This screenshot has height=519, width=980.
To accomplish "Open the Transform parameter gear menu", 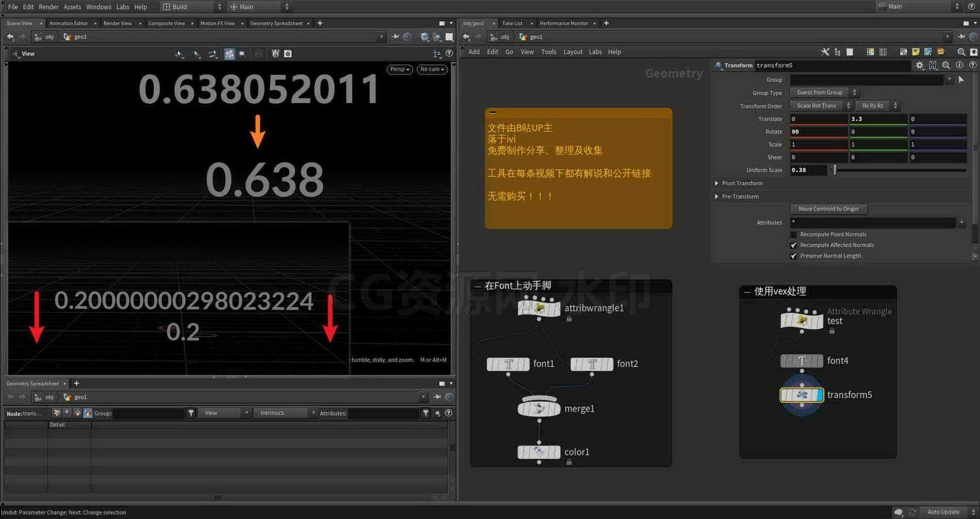I will pos(920,65).
